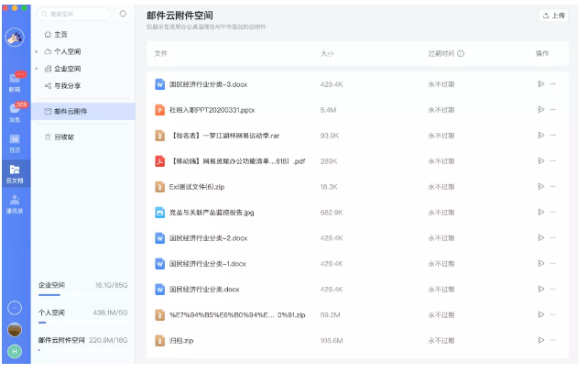Go to 日历 calendar in sidebar

(x=15, y=141)
